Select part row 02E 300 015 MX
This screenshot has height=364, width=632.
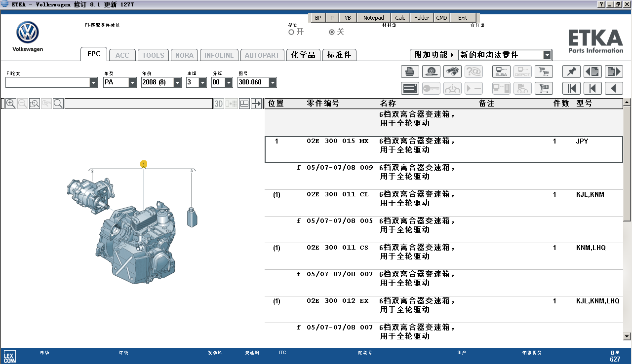pos(443,149)
